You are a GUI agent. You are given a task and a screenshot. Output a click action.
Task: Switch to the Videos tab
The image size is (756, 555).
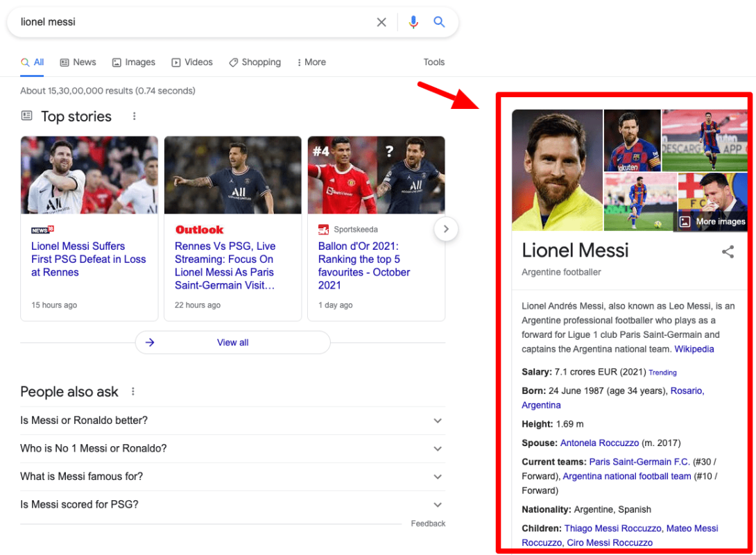tap(192, 62)
